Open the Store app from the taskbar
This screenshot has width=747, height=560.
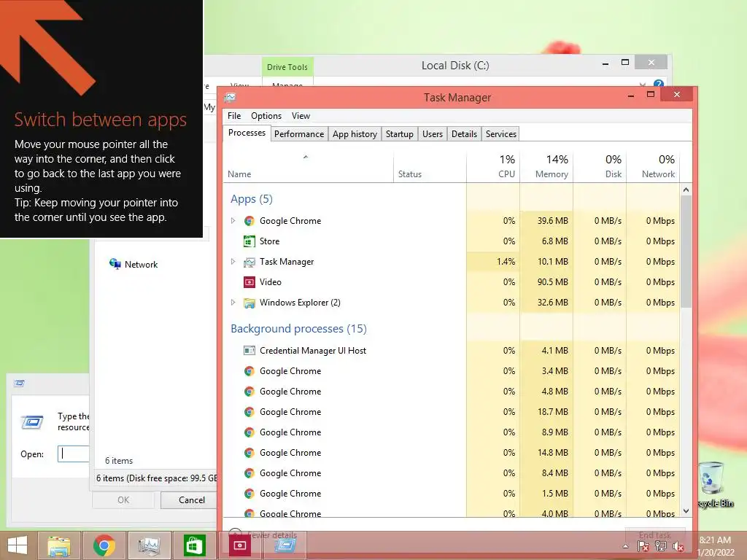(x=194, y=545)
